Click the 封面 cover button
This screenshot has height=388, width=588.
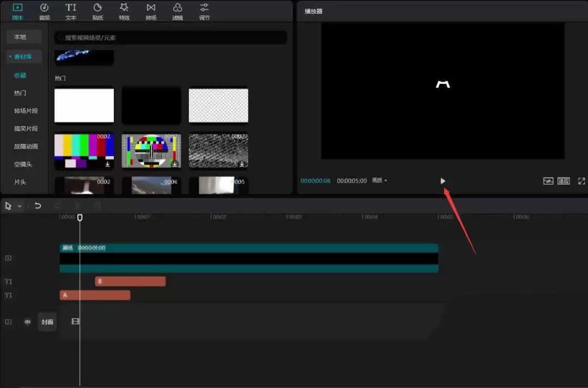(x=47, y=322)
